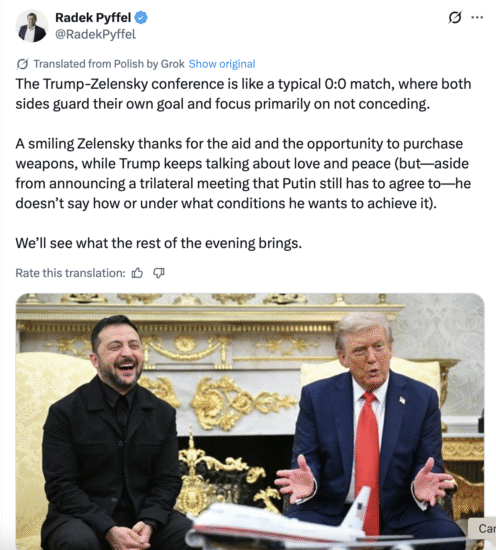This screenshot has width=496, height=550.
Task: Click the paragraph about the 0:0 match
Action: point(243,94)
